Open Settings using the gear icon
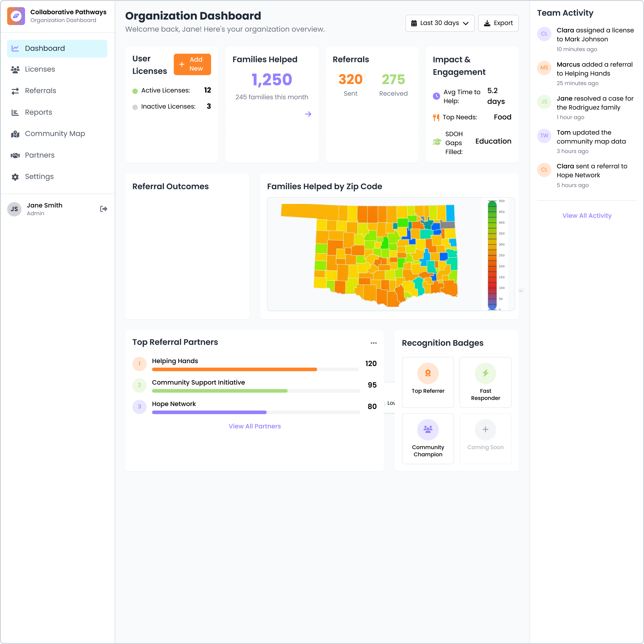 [15, 177]
